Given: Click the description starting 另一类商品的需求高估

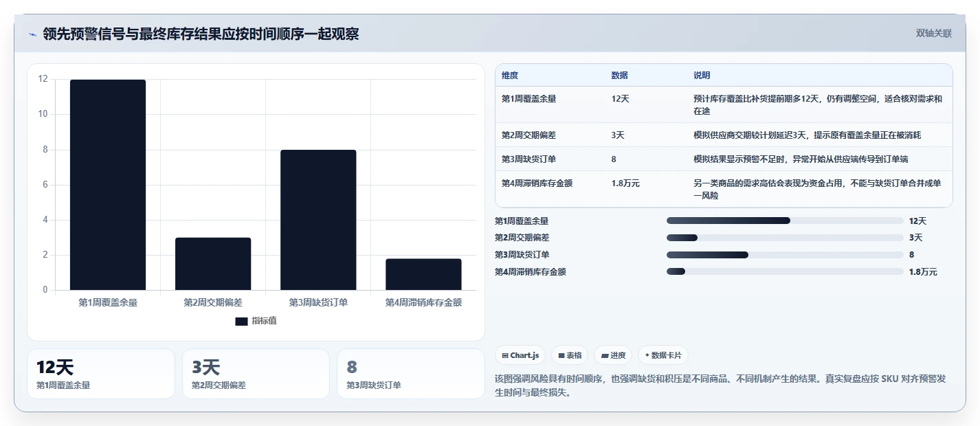Looking at the screenshot, I should pos(818,190).
